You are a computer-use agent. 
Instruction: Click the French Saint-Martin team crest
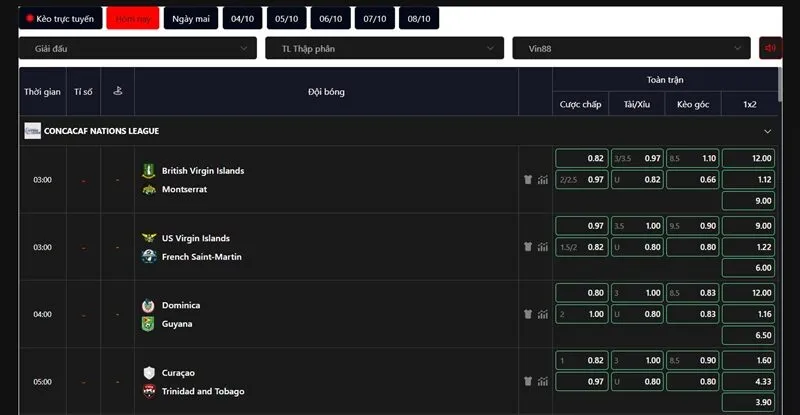pyautogui.click(x=148, y=256)
